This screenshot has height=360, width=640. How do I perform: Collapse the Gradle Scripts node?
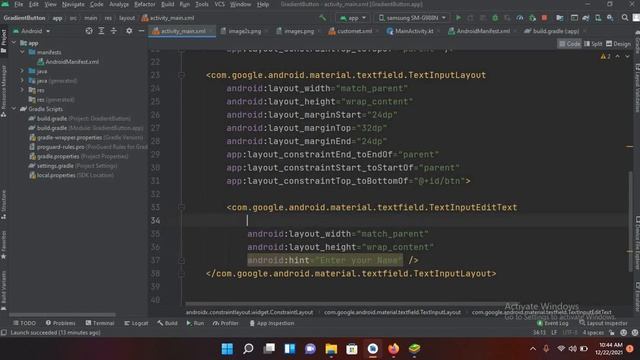pos(14,109)
